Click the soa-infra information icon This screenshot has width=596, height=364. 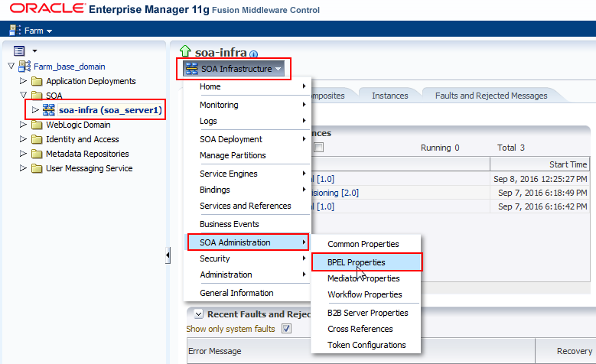click(253, 54)
